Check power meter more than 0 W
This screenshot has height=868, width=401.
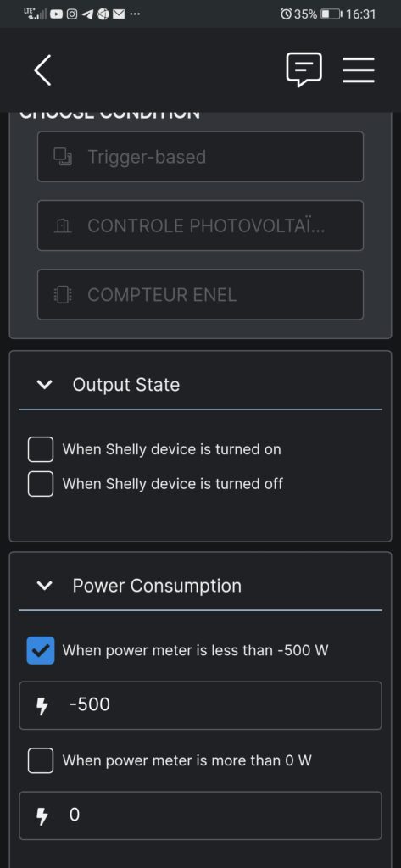(x=41, y=760)
